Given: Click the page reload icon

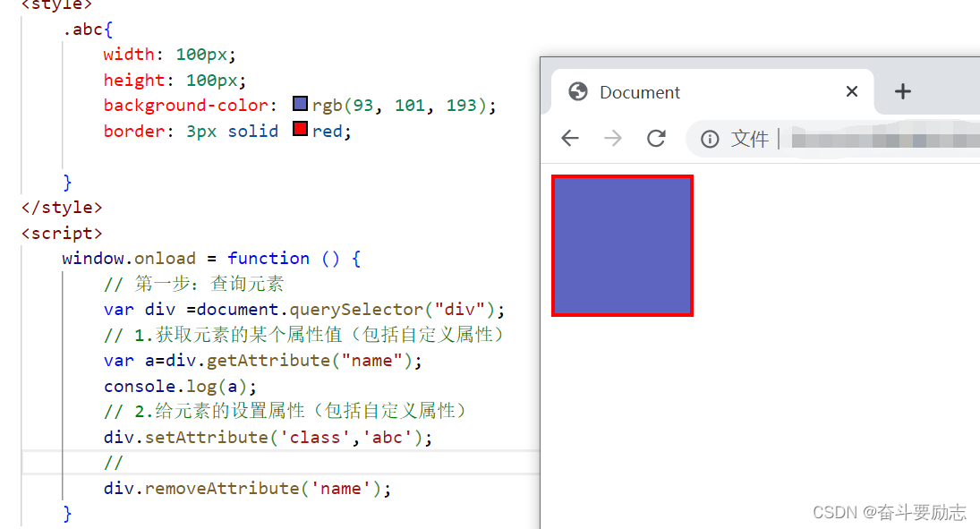Looking at the screenshot, I should coord(656,138).
